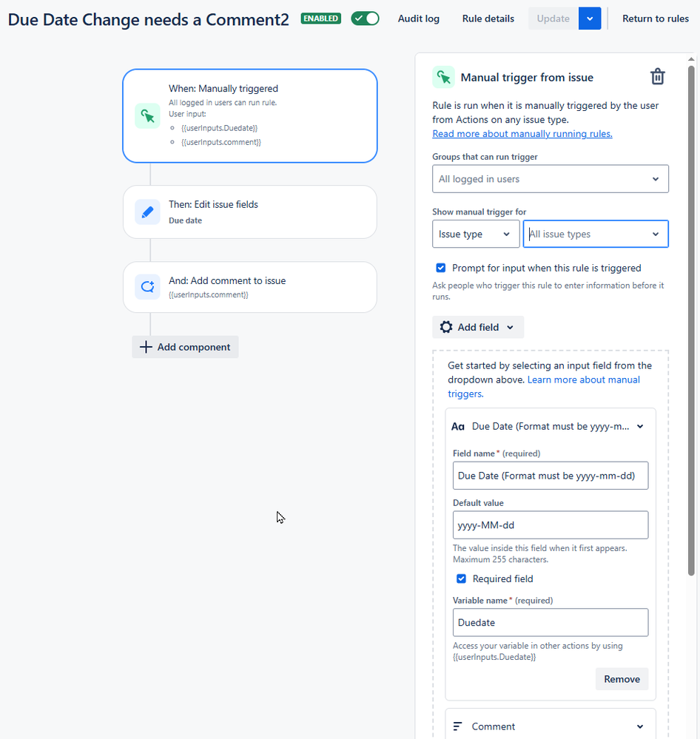Select the And: Add comment to issue step
The image size is (700, 739).
coord(250,287)
